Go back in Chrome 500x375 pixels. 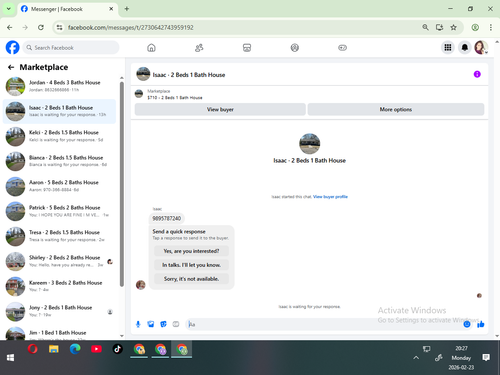(10, 27)
